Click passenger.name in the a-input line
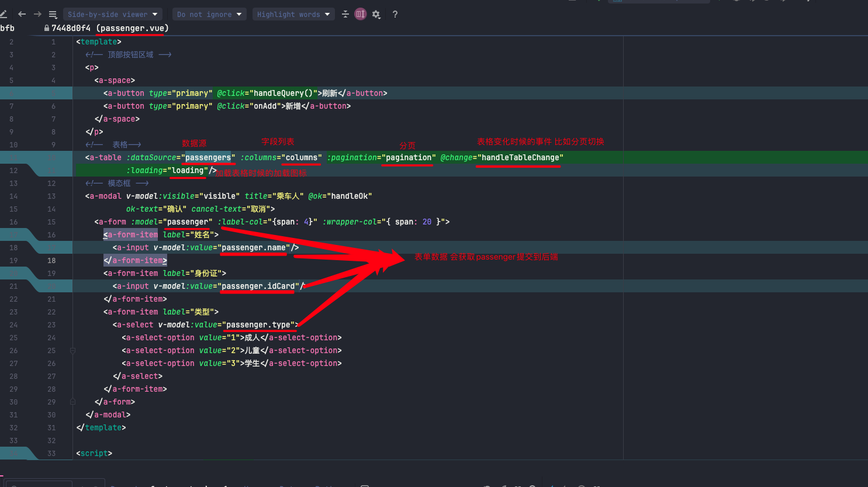Viewport: 868px width, 487px height. (254, 247)
